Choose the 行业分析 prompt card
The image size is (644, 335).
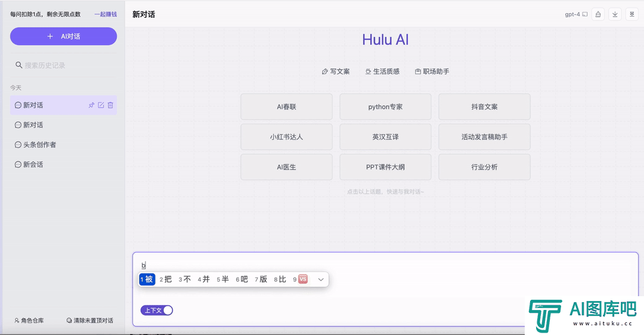pyautogui.click(x=484, y=167)
